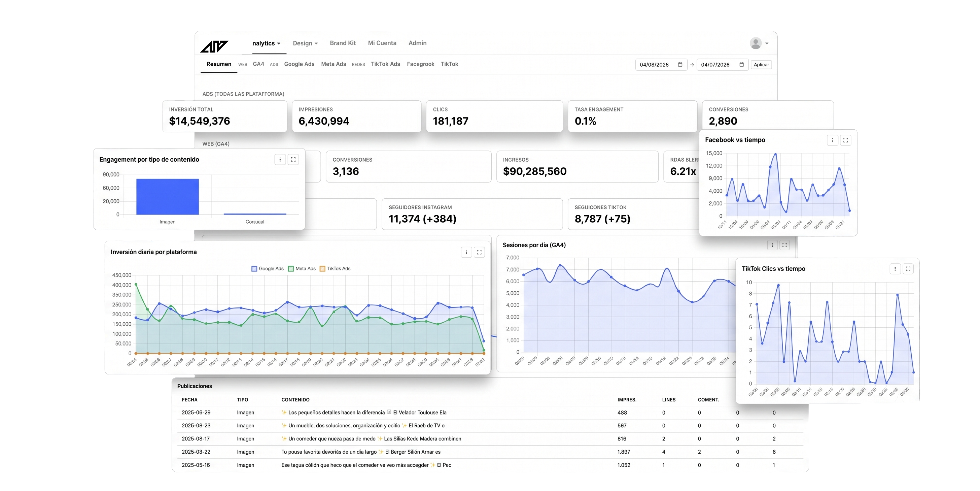Select publication row dated 2025-08-17
Viewport: 980px width, 491px height.
click(x=490, y=439)
